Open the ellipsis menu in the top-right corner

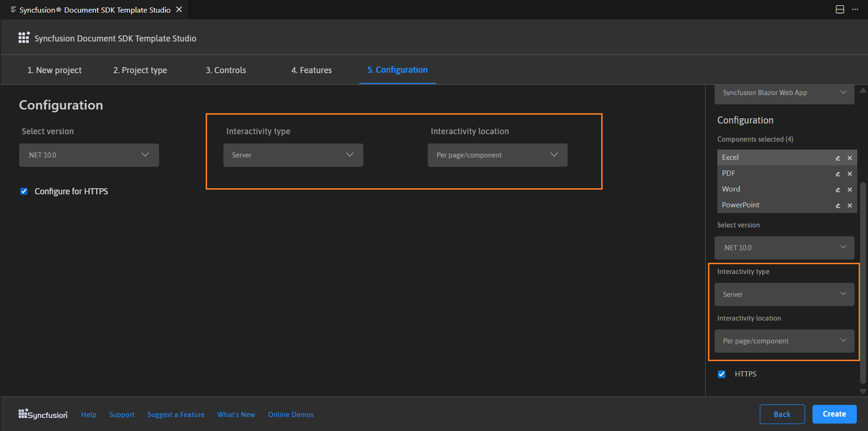[x=855, y=9]
